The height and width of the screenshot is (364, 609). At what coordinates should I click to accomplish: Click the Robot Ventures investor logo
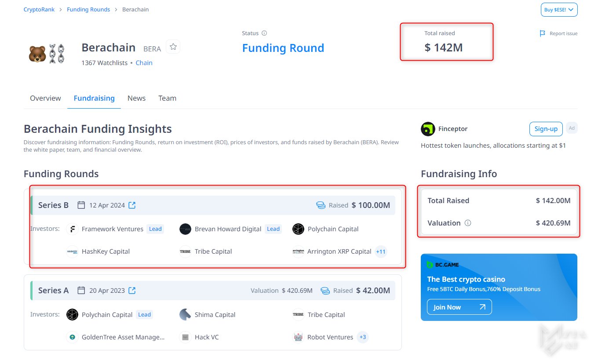pyautogui.click(x=298, y=337)
